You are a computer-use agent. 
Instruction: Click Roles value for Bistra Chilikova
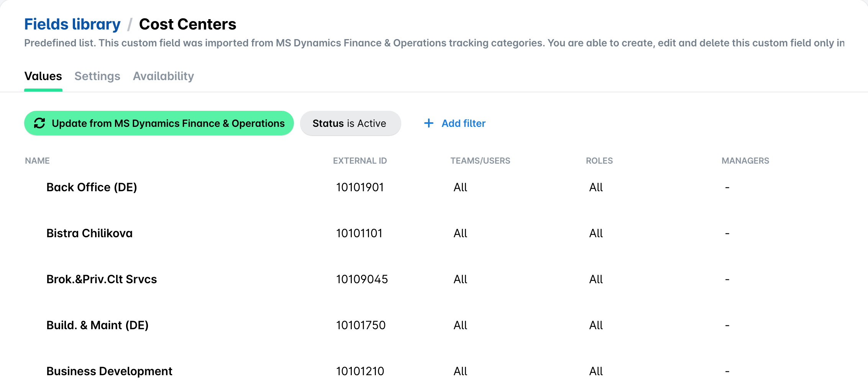(596, 233)
